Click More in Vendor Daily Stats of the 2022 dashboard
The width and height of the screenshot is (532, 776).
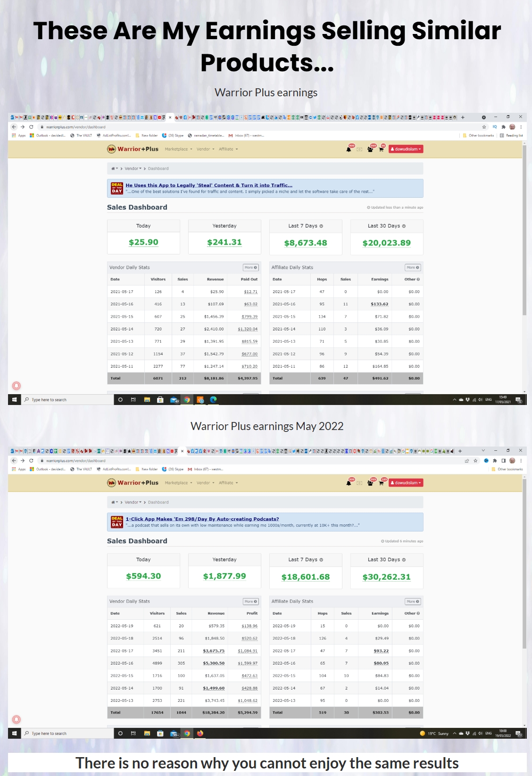250,601
